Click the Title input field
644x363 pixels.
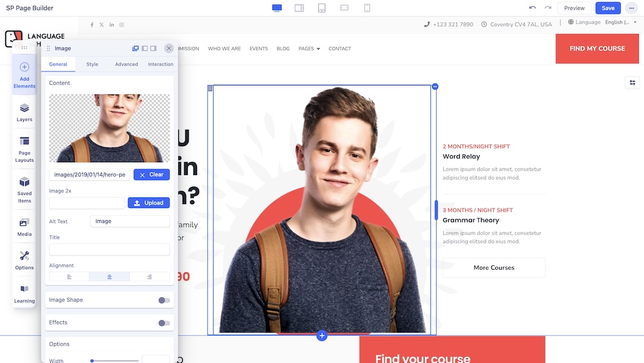[109, 250]
